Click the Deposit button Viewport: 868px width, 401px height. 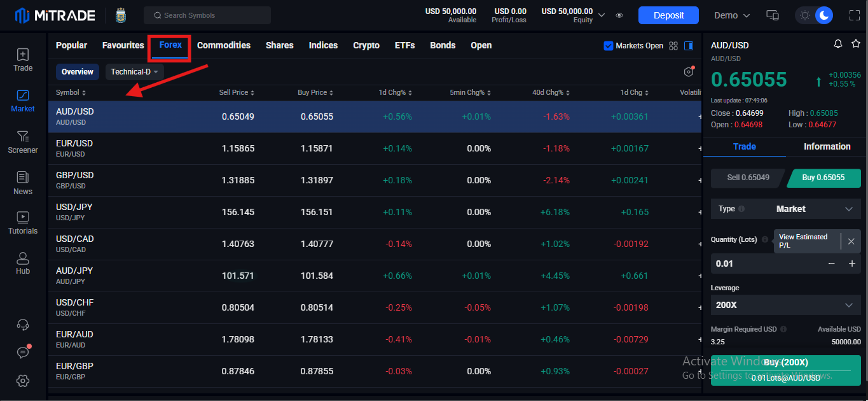[668, 15]
